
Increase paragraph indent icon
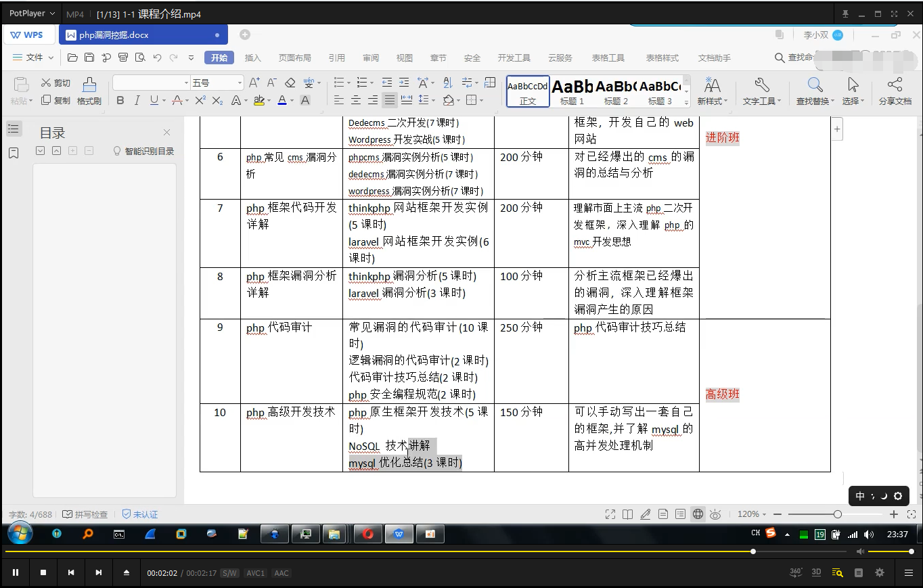pos(404,83)
